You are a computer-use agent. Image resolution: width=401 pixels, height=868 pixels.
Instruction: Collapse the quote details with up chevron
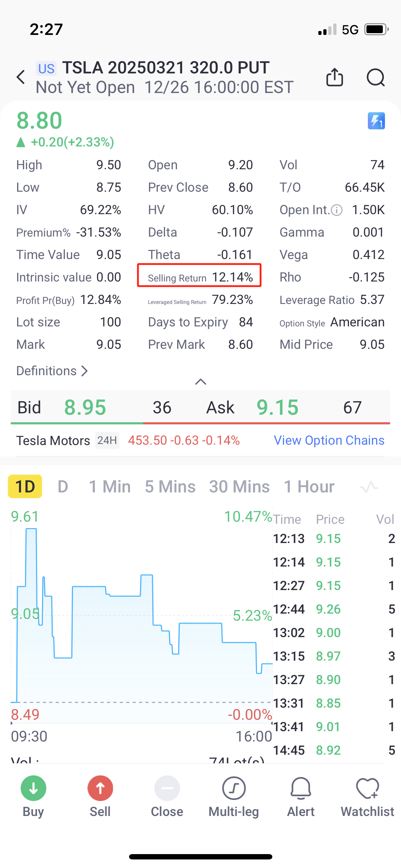(201, 382)
